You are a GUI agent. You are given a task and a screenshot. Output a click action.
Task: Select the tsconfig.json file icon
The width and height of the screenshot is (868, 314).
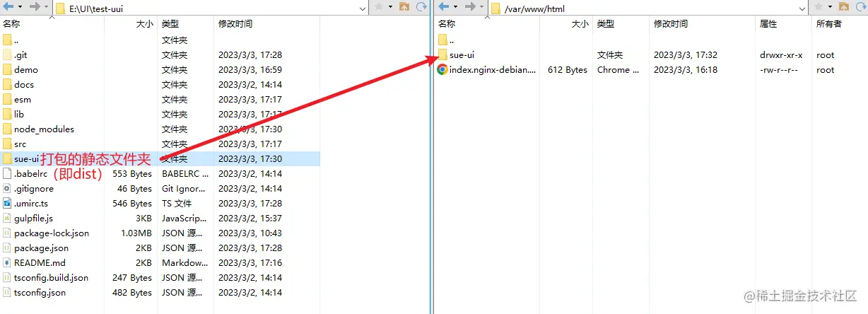coord(7,292)
